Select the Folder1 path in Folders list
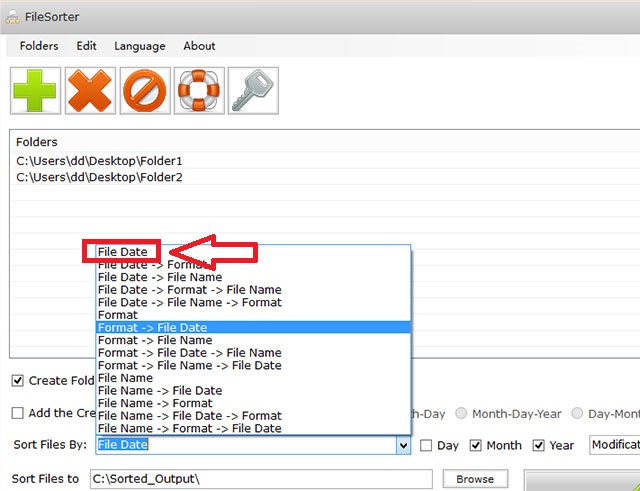The image size is (640, 491). (x=99, y=160)
